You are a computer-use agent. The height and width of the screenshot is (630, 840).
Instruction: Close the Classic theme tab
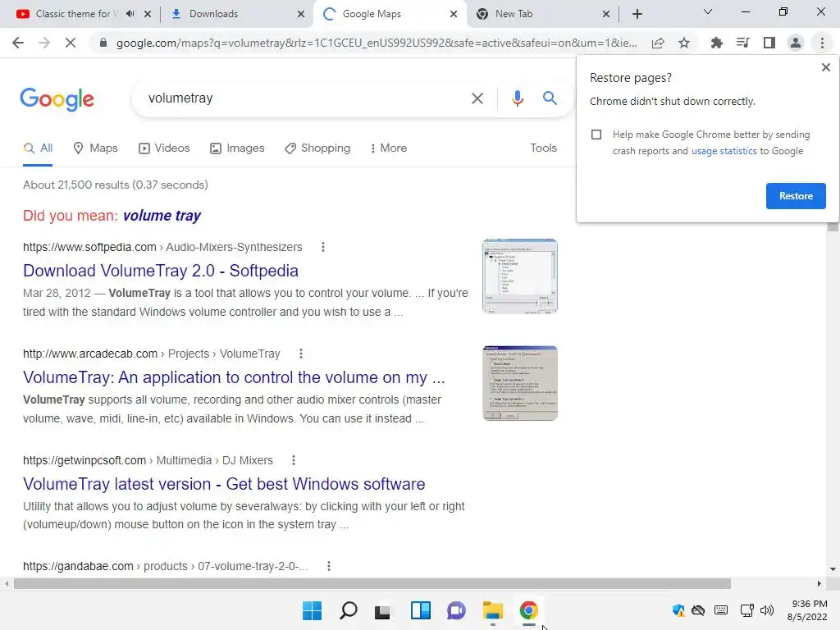(148, 14)
